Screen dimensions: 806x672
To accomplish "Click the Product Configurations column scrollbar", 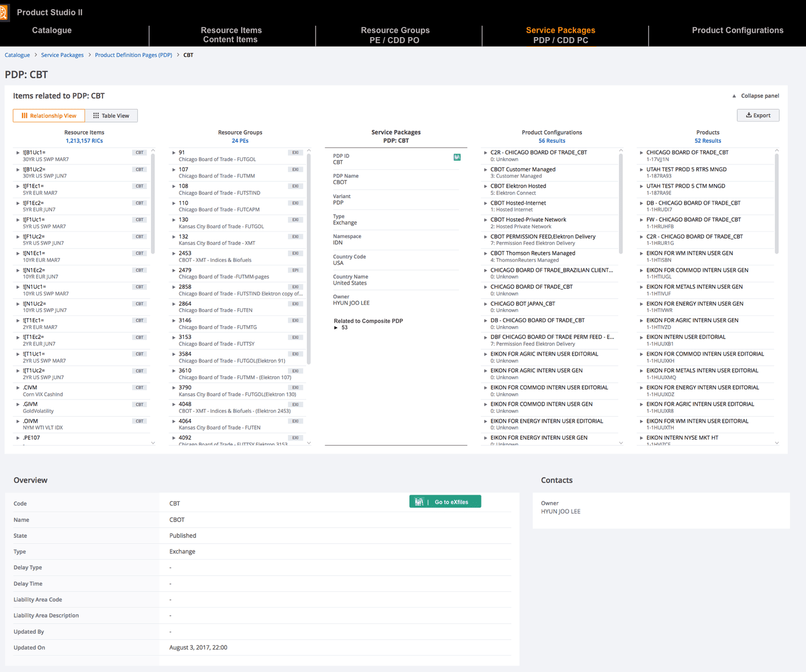I will (621, 204).
